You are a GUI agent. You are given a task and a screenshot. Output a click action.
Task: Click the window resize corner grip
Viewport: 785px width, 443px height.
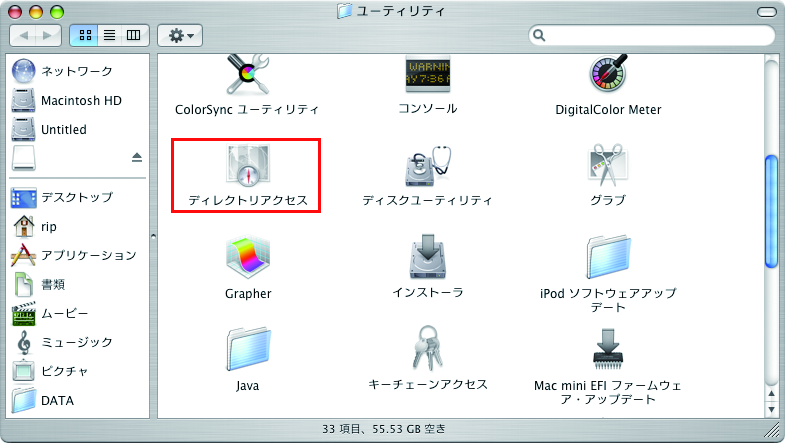[771, 430]
